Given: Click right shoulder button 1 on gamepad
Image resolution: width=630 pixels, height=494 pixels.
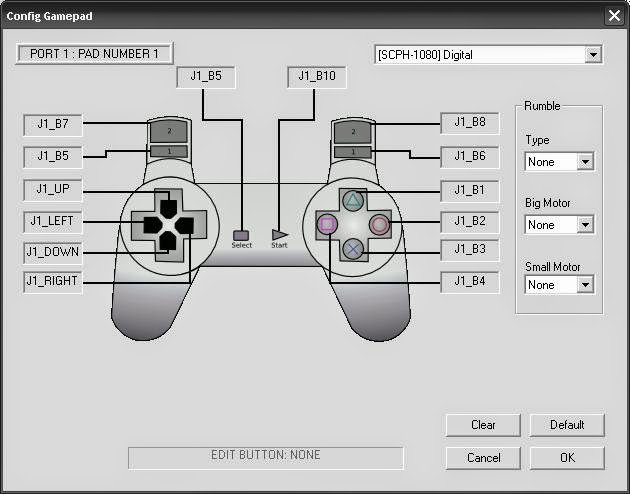Looking at the screenshot, I should (353, 152).
